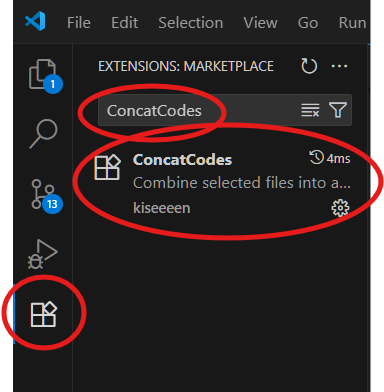This screenshot has width=384, height=392.
Task: Click the ConcatCodes extension icon thumbnail
Action: 107,167
